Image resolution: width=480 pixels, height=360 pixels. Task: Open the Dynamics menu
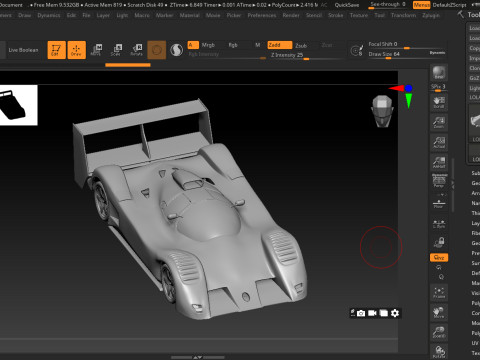(49, 15)
